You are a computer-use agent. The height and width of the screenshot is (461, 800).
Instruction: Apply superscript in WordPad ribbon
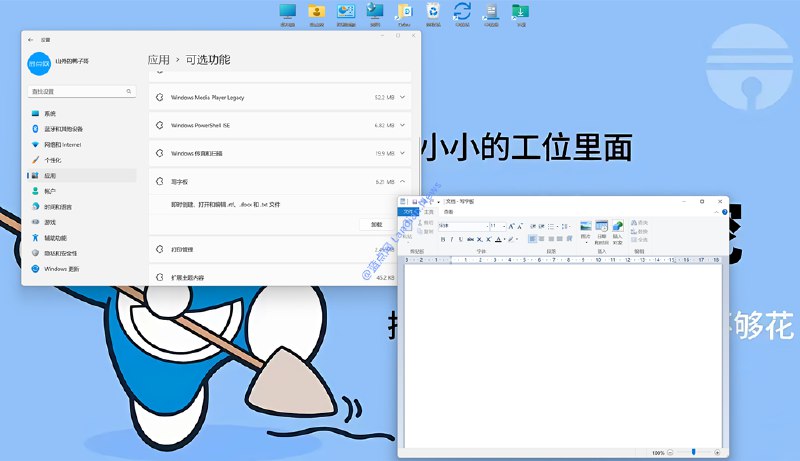tap(488, 239)
